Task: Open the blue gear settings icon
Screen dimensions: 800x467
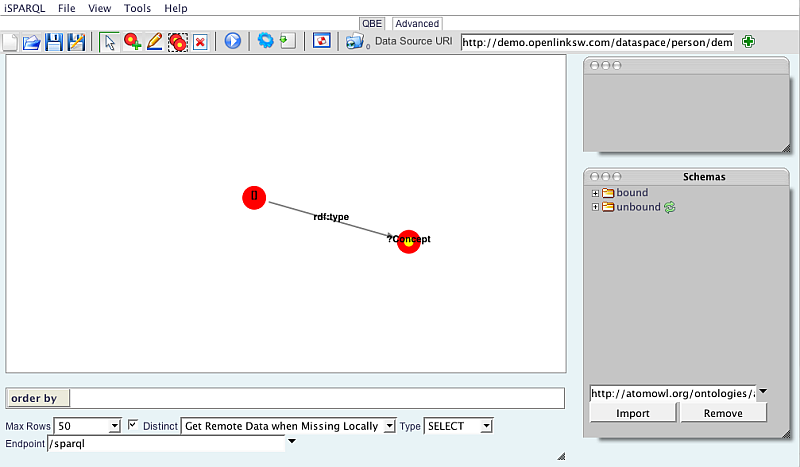Action: tap(265, 40)
